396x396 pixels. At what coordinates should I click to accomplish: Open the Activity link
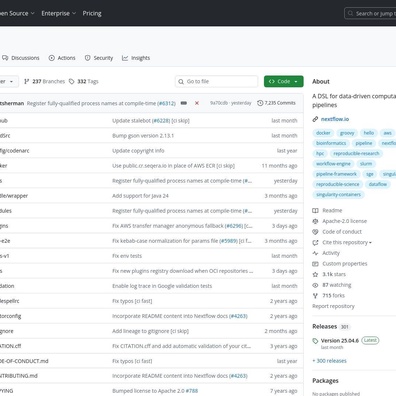point(326,253)
